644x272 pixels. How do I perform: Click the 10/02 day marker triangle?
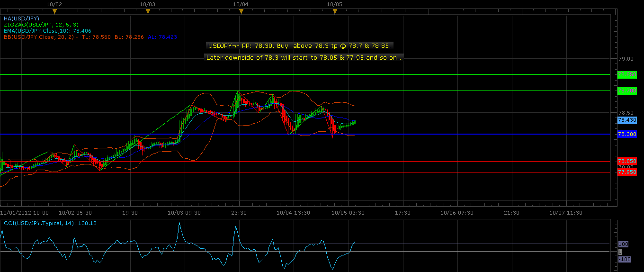pyautogui.click(x=54, y=10)
